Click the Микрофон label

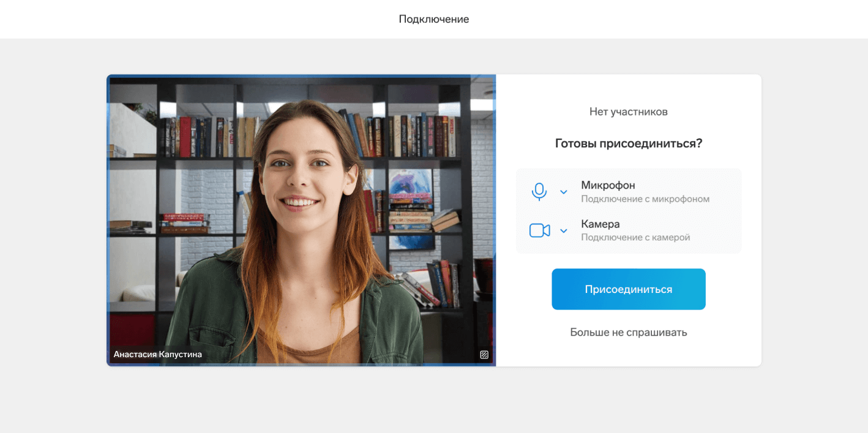[x=608, y=185]
